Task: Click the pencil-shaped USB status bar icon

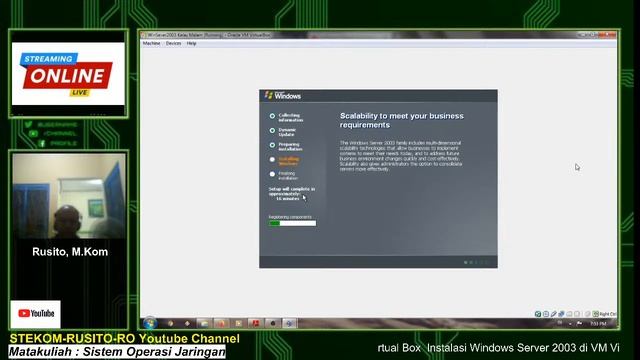Action: 553,314
